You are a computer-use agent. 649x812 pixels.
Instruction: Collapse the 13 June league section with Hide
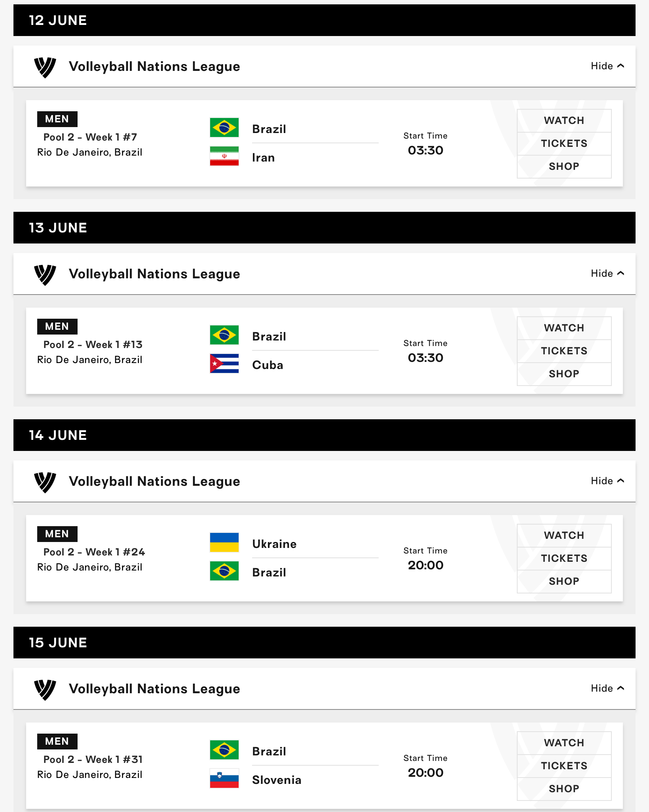tap(607, 274)
